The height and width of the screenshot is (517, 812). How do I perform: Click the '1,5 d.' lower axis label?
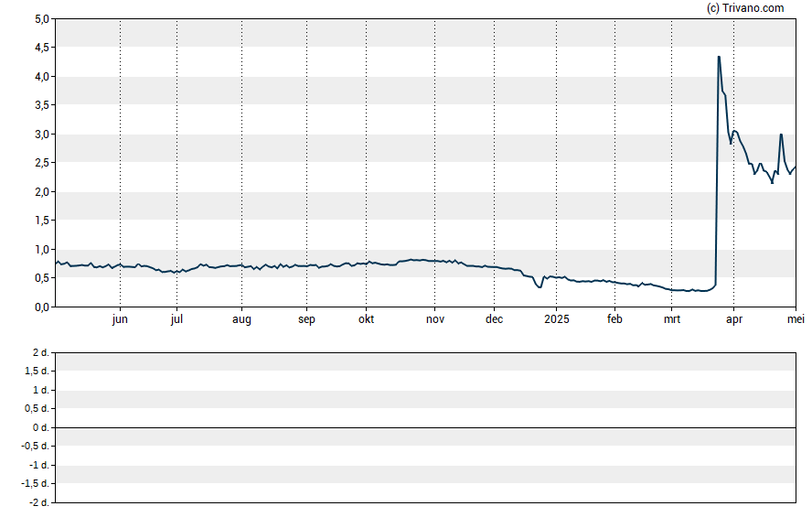(x=37, y=372)
